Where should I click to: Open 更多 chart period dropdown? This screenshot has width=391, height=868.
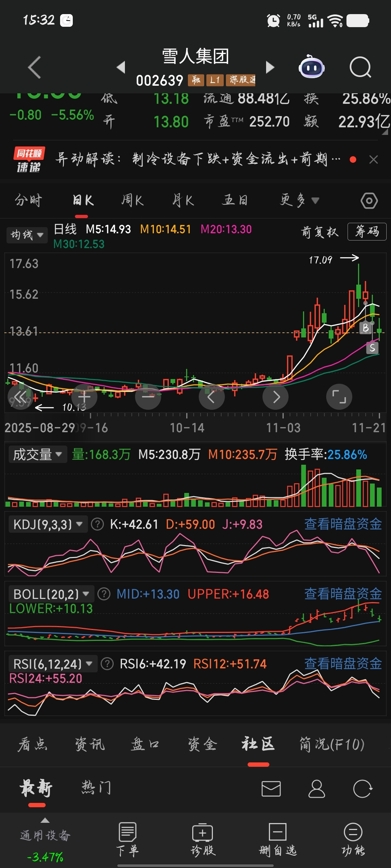pyautogui.click(x=299, y=200)
